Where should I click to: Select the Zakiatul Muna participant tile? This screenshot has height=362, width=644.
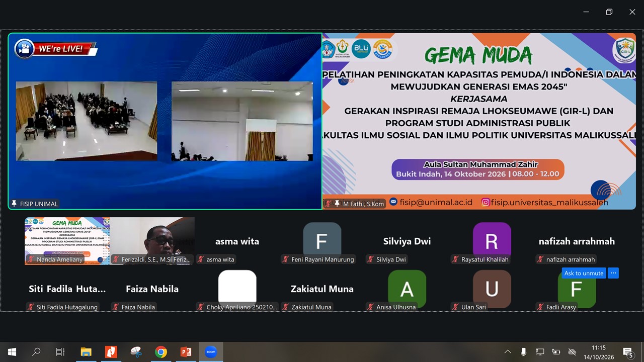coord(322,289)
